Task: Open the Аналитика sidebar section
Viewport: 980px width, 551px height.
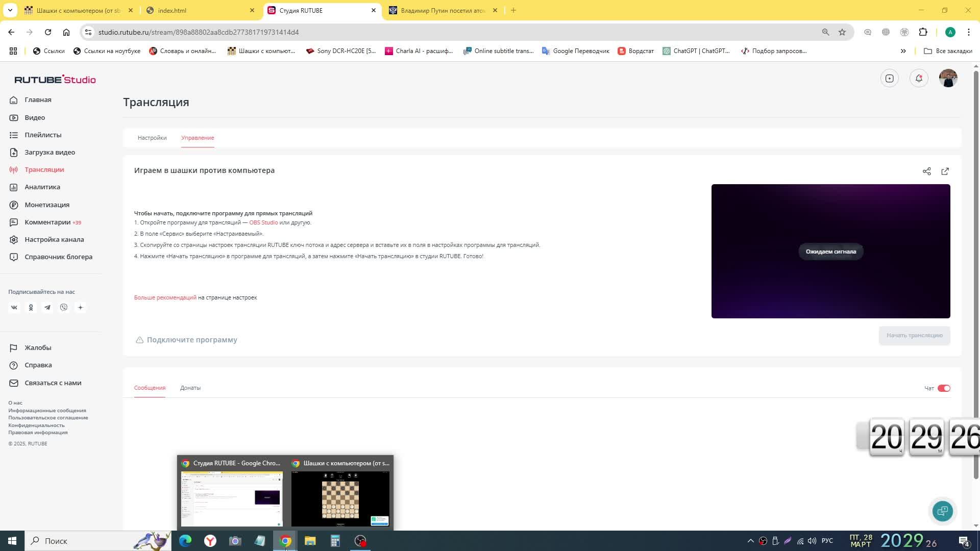Action: (x=42, y=187)
